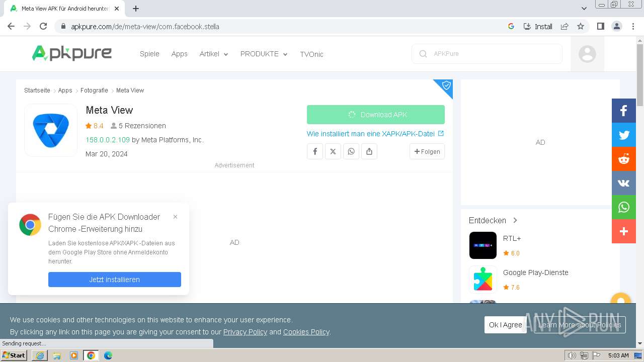
Task: Click Ok I Agree cookie button
Action: click(506, 325)
